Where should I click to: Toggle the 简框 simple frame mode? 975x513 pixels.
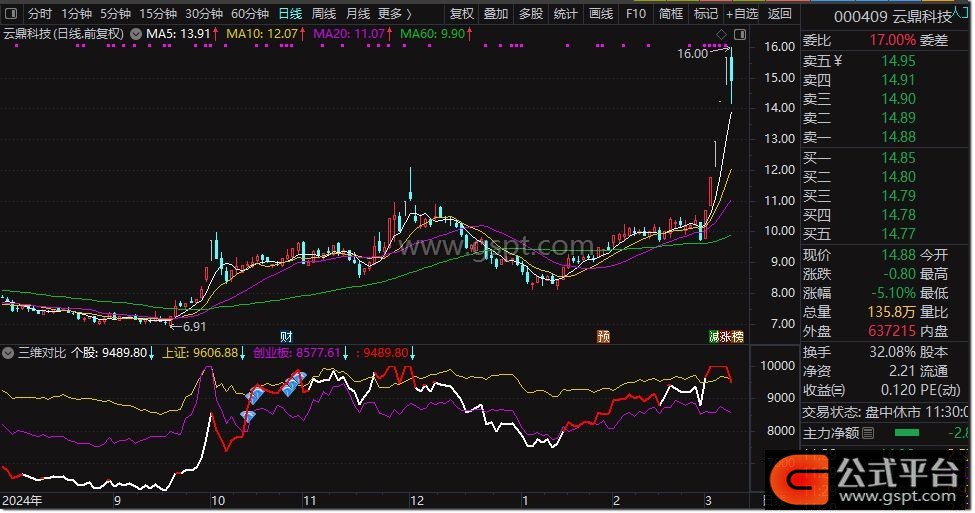point(670,14)
